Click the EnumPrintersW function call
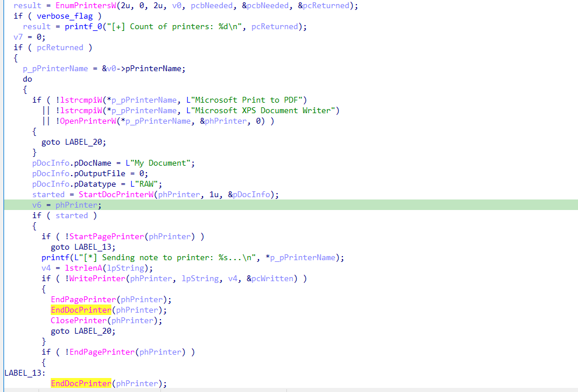This screenshot has height=392, width=578. [x=76, y=5]
